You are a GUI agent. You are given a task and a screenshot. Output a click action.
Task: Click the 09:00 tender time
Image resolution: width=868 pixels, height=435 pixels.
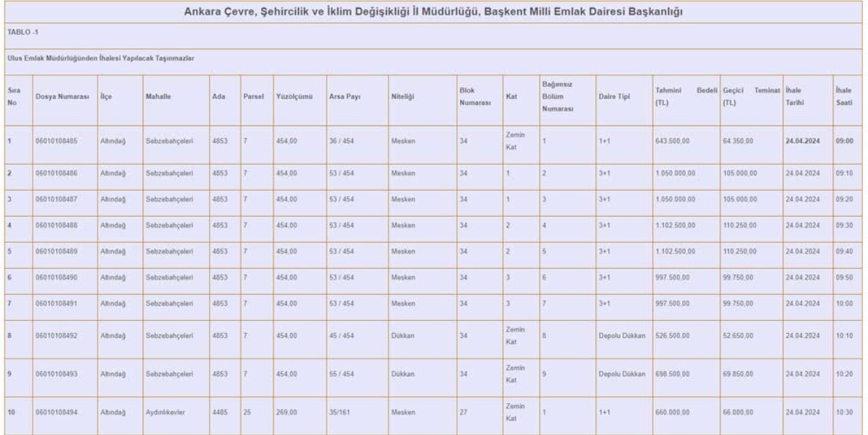(844, 142)
